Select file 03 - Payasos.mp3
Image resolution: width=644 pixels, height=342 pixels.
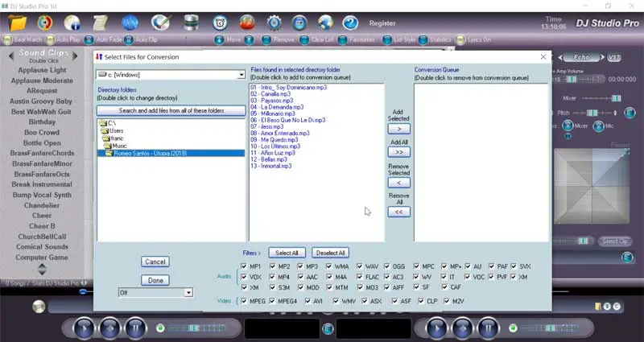272,101
